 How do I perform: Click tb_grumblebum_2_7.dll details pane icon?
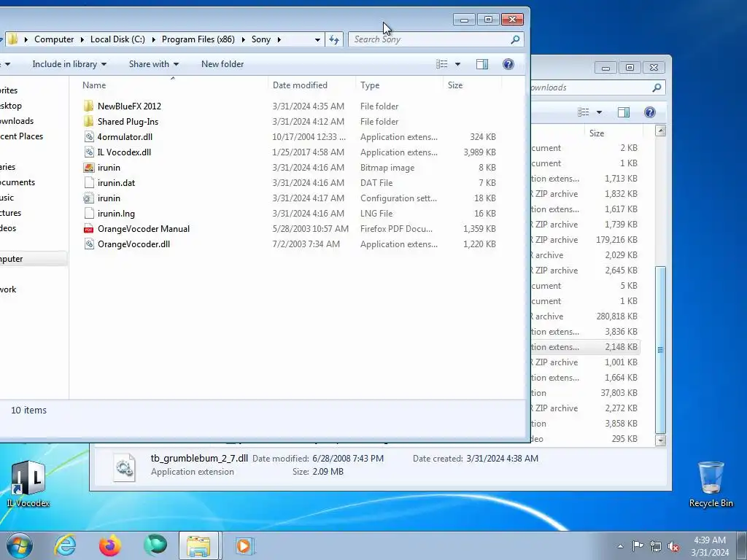(x=125, y=467)
